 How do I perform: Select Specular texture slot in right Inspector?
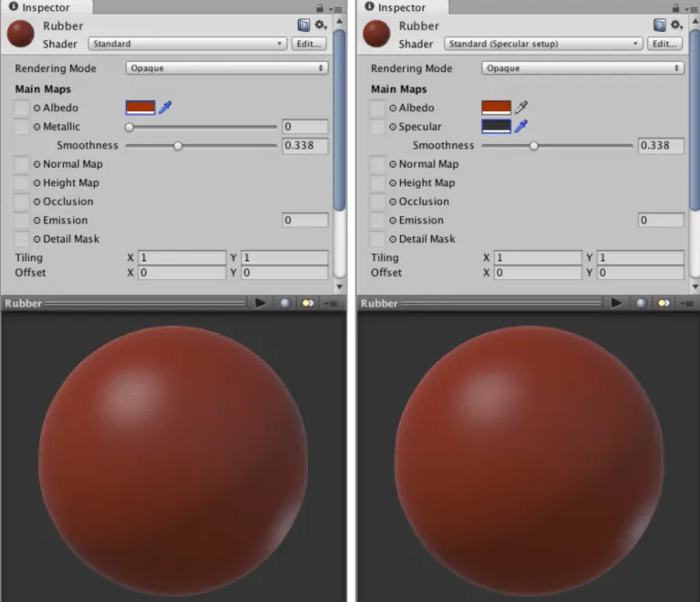pyautogui.click(x=376, y=127)
